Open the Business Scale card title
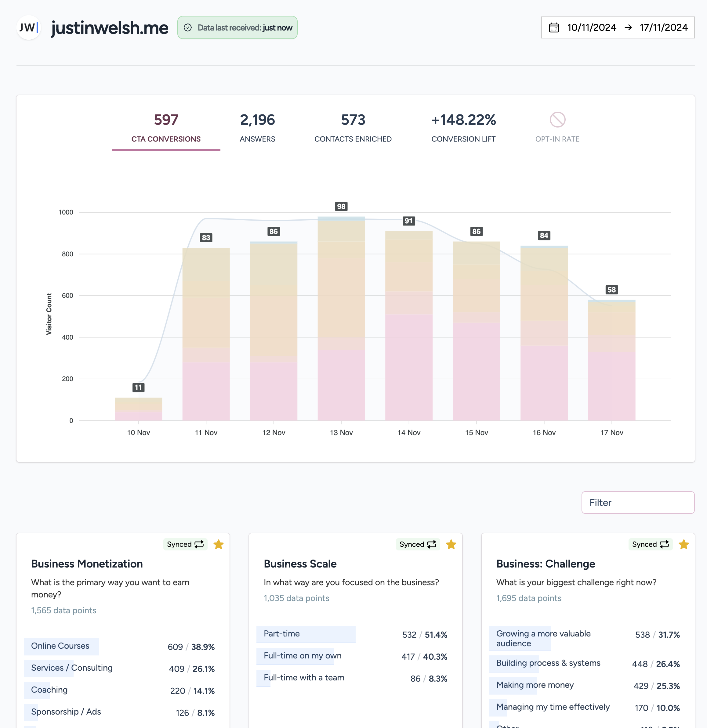 click(x=300, y=564)
